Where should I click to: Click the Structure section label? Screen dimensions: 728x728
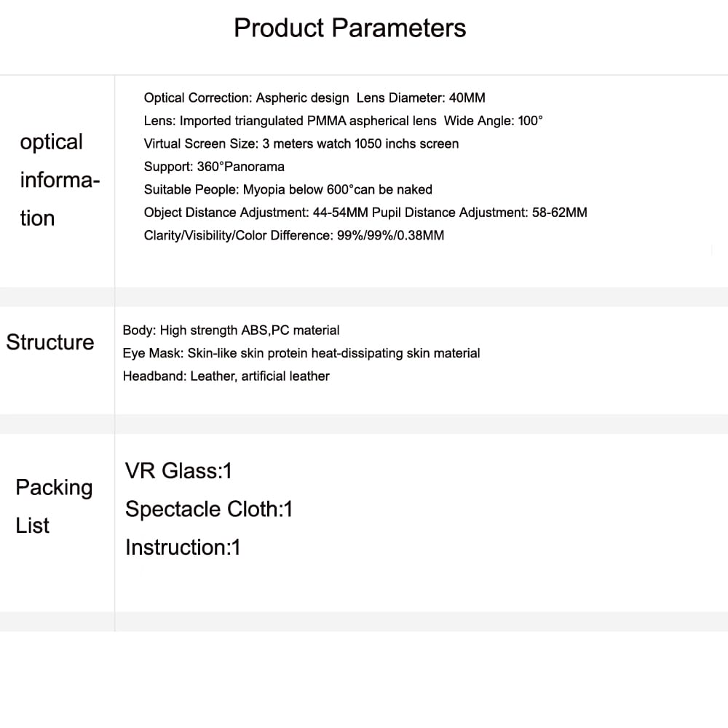coord(50,342)
